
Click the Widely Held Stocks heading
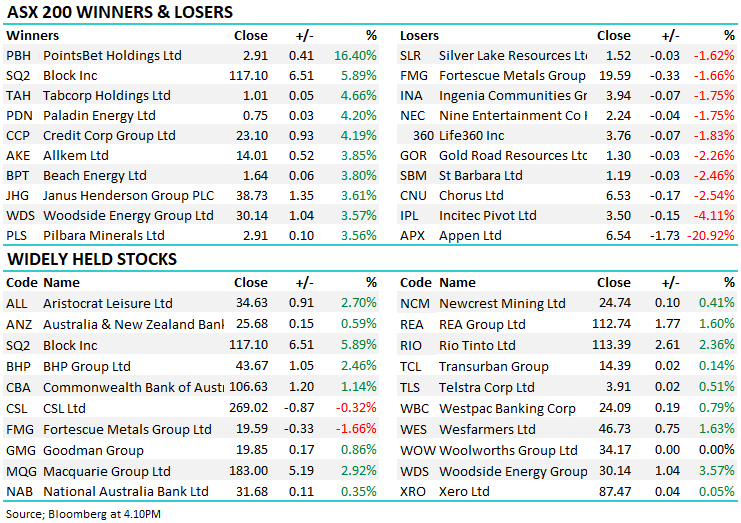[x=92, y=260]
